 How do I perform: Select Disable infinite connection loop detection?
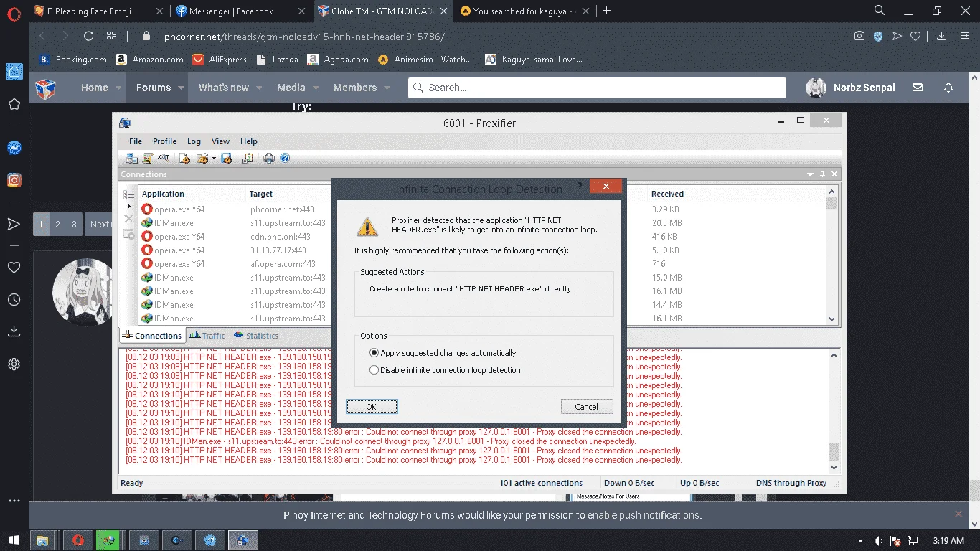[x=445, y=370]
